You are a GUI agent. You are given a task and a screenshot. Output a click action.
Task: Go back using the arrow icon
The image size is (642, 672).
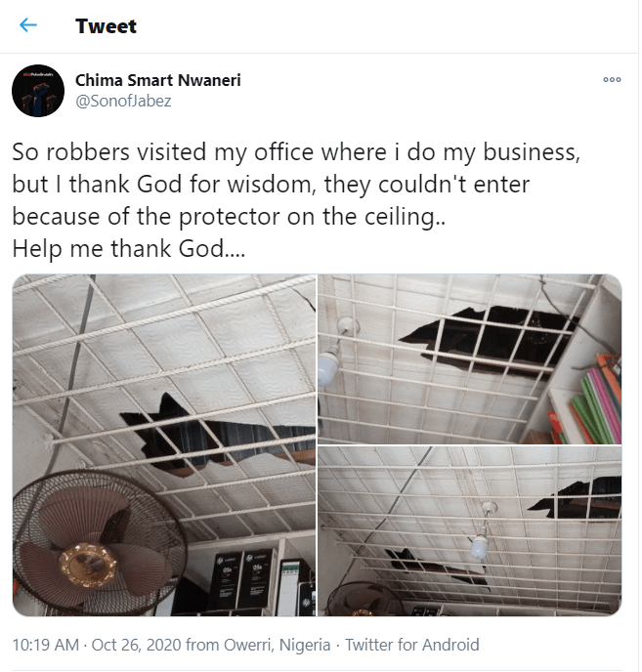(28, 25)
